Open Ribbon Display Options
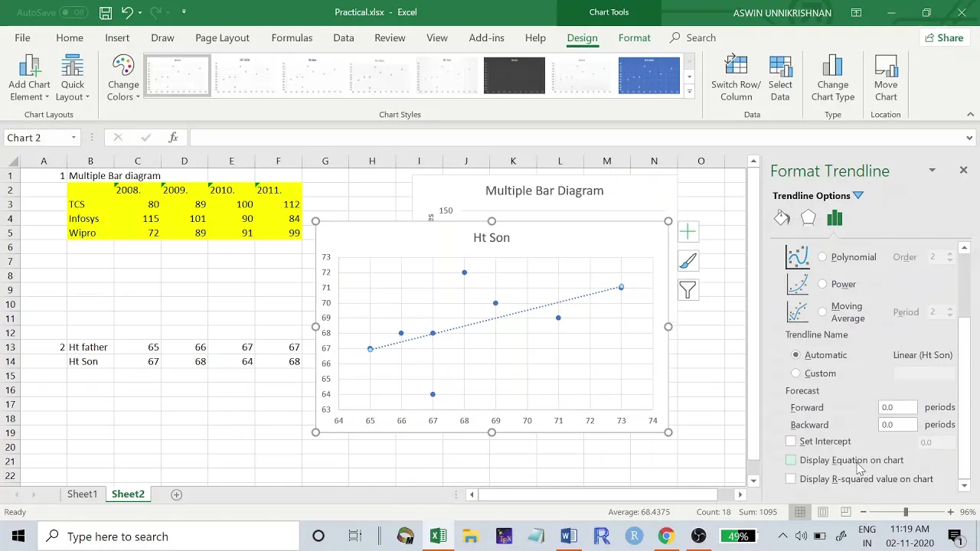This screenshot has width=980, height=551. (x=856, y=12)
